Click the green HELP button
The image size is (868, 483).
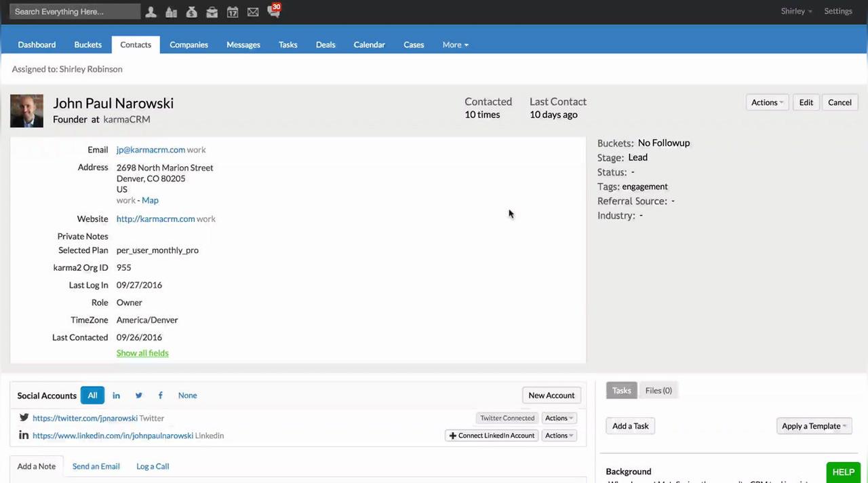tap(844, 472)
